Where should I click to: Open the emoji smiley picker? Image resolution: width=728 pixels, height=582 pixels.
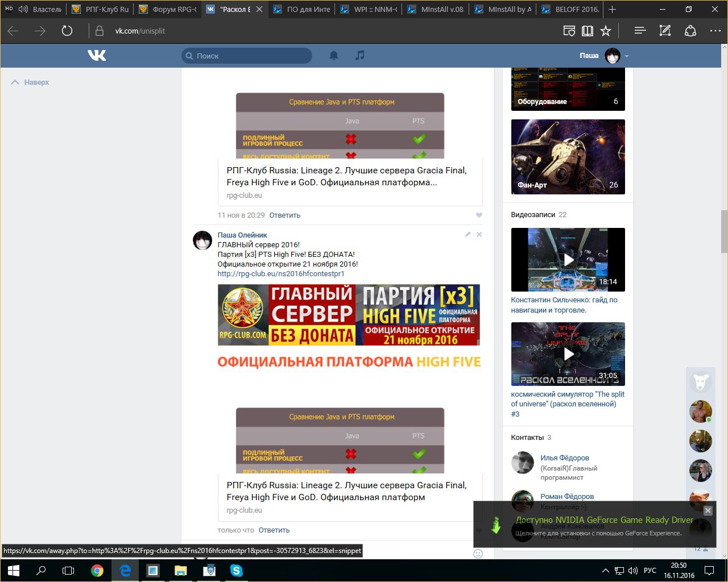pyautogui.click(x=478, y=554)
